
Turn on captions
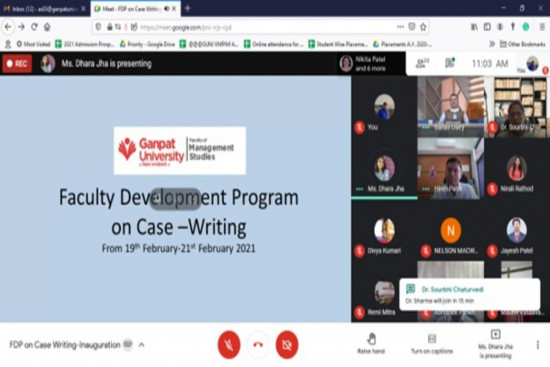(432, 344)
